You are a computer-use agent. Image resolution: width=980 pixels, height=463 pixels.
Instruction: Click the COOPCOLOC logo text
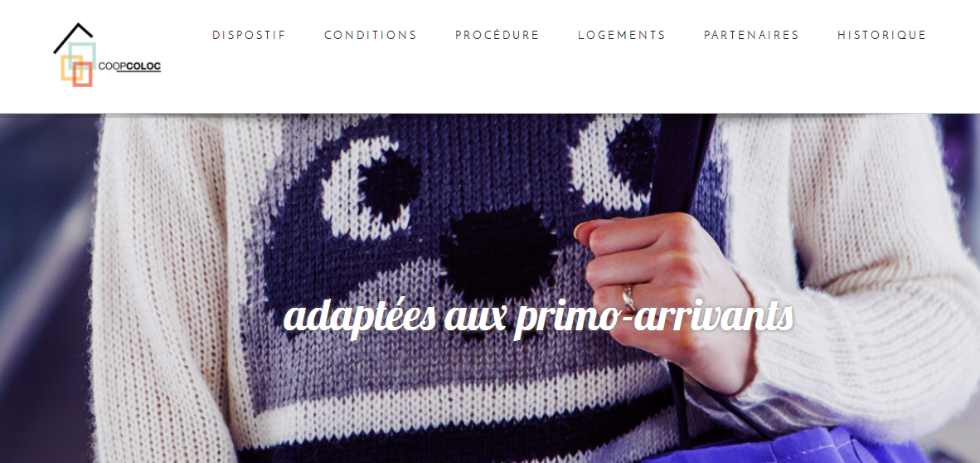[129, 66]
